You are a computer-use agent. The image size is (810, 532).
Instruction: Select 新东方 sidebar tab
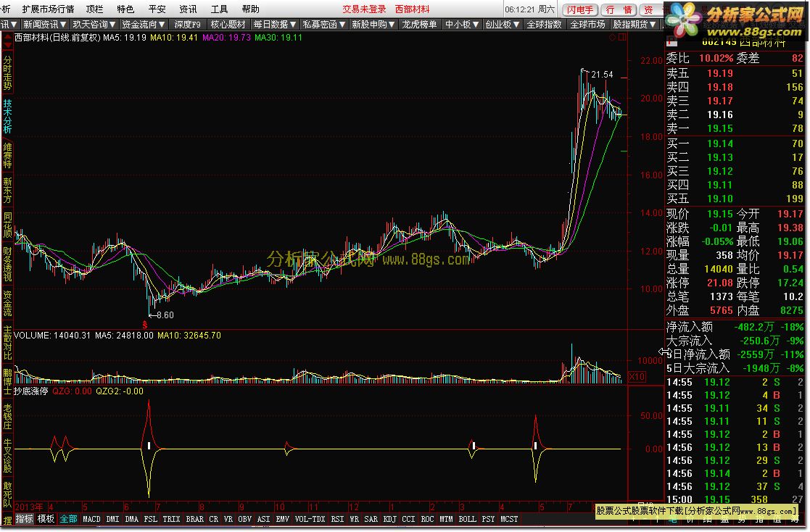[x=7, y=190]
